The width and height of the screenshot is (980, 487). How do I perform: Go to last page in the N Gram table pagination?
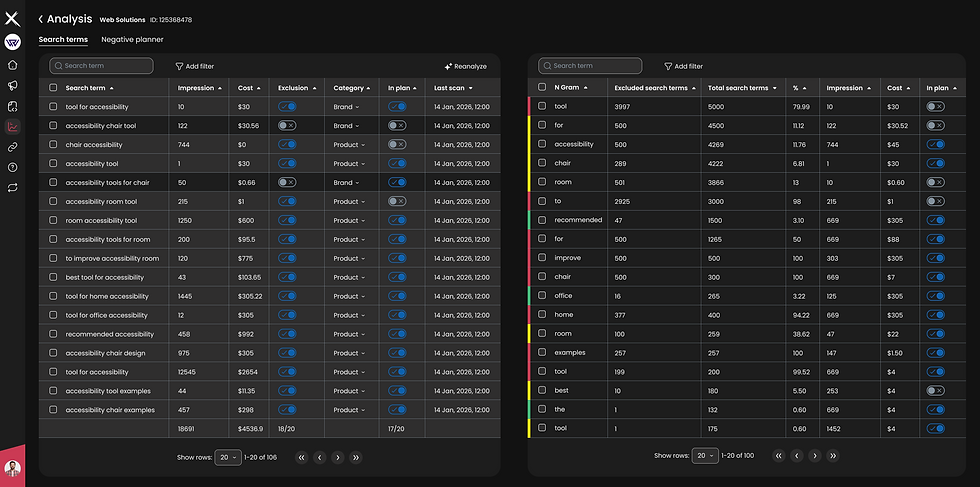832,456
